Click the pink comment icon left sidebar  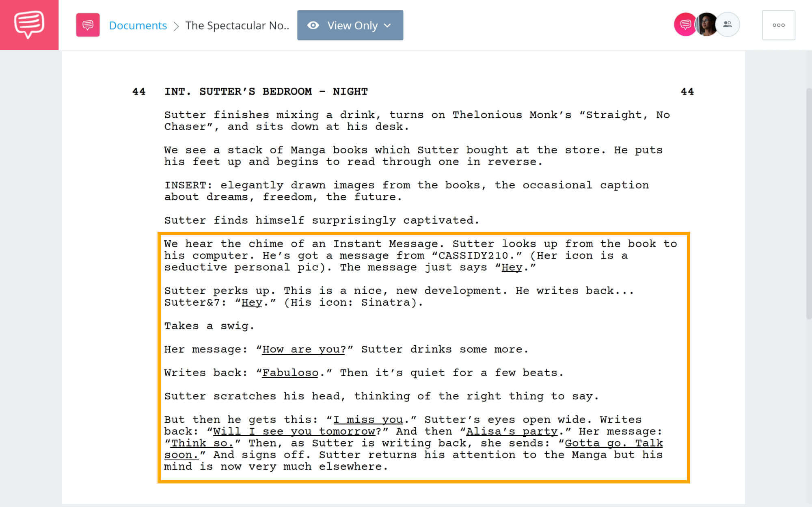pos(29,24)
